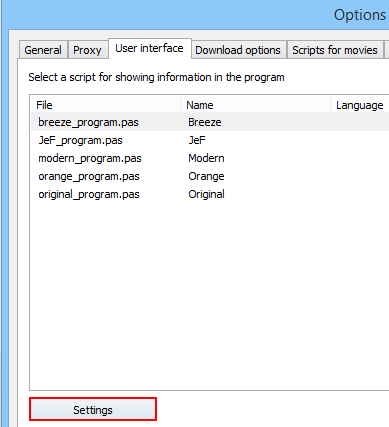Open the General tab
The width and height of the screenshot is (389, 427).
43,50
